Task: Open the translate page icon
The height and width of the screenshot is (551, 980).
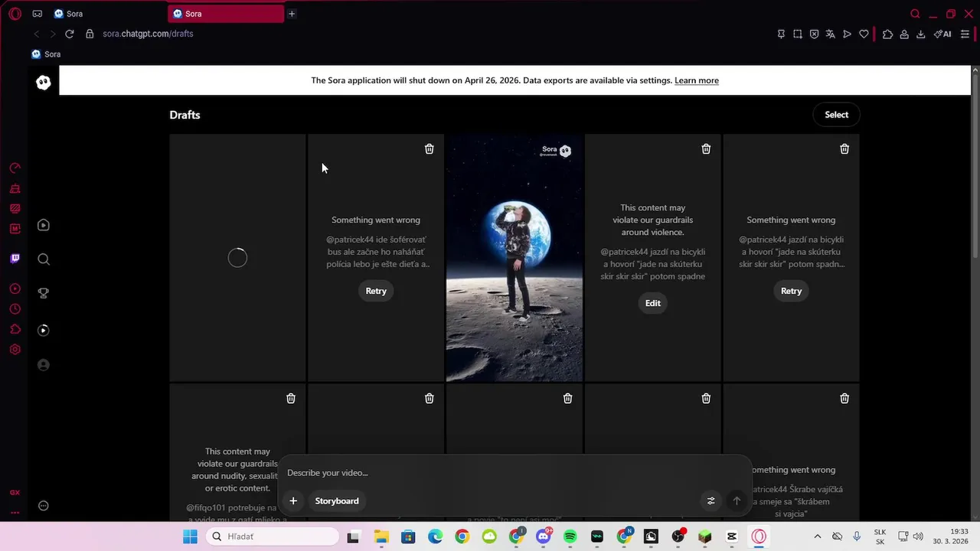Action: 830,34
